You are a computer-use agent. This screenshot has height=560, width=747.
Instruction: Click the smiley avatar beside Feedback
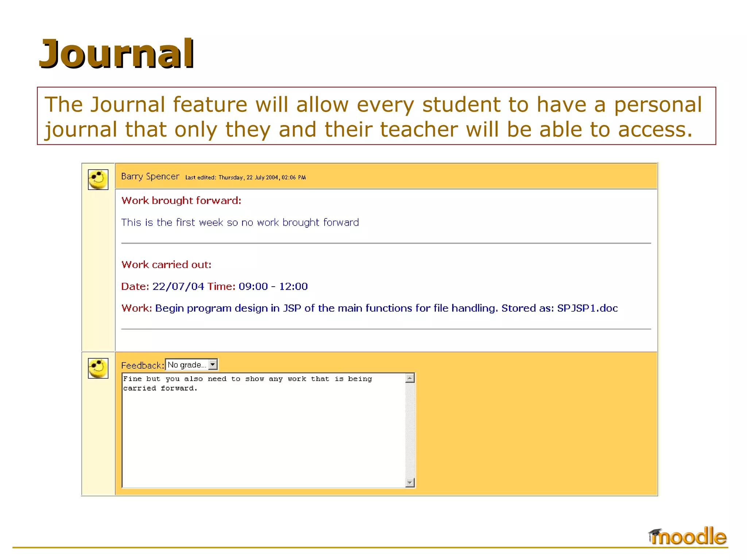98,368
